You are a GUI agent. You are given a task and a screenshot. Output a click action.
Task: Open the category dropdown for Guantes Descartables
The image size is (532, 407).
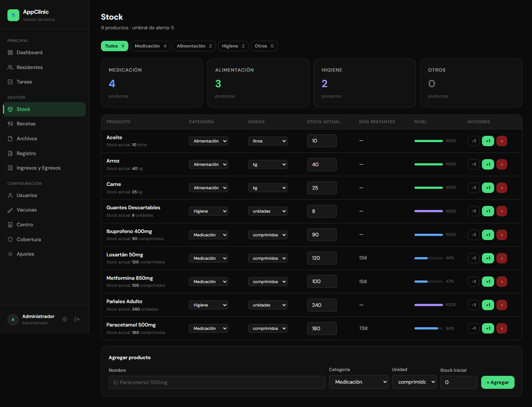208,211
